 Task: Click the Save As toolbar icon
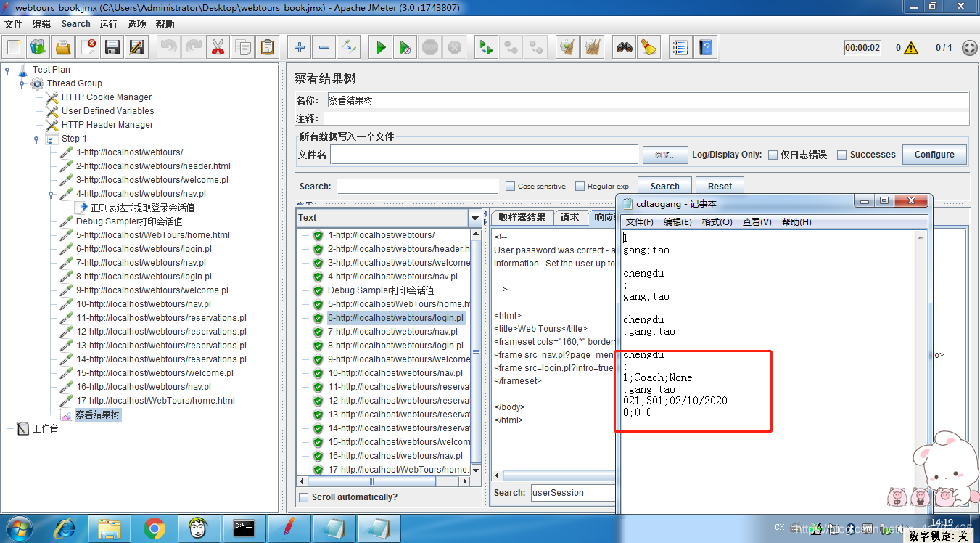point(137,48)
